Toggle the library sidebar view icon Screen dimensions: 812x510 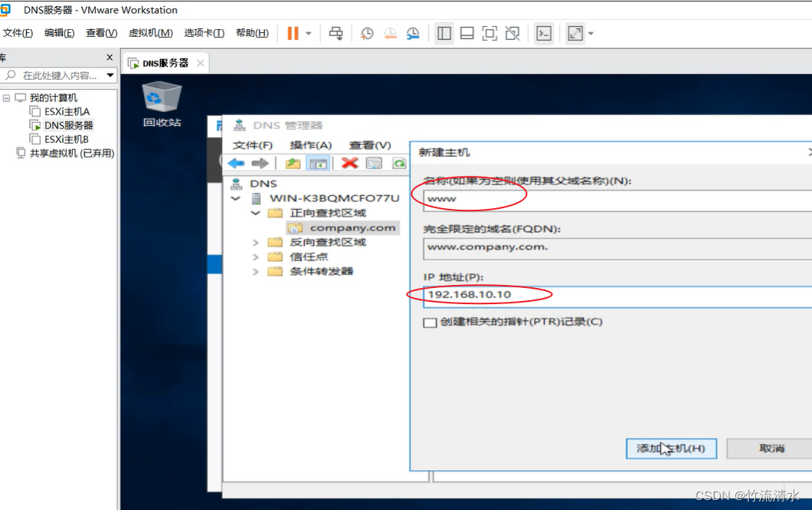444,34
